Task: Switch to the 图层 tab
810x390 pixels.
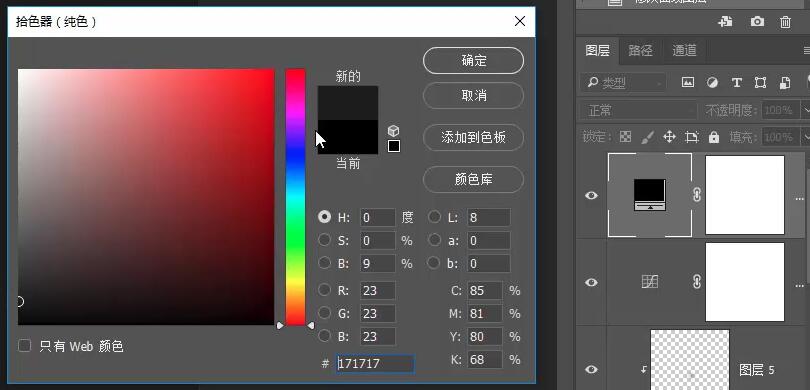Action: point(597,51)
